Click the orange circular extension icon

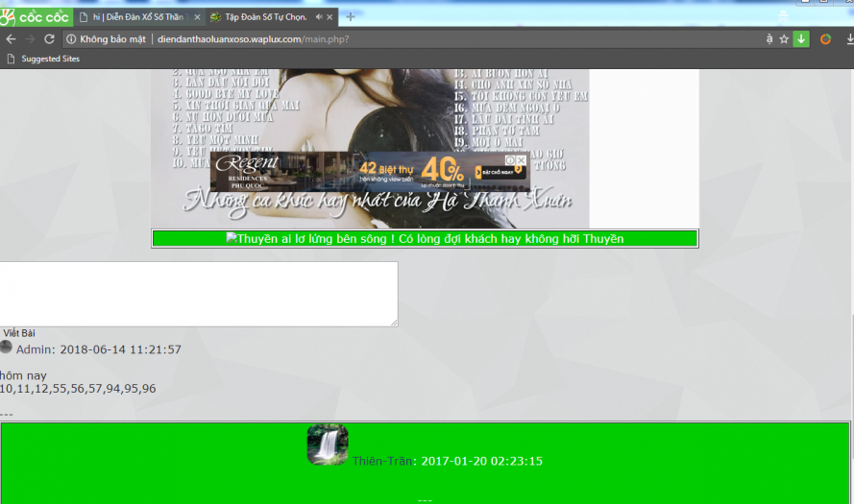[x=825, y=39]
